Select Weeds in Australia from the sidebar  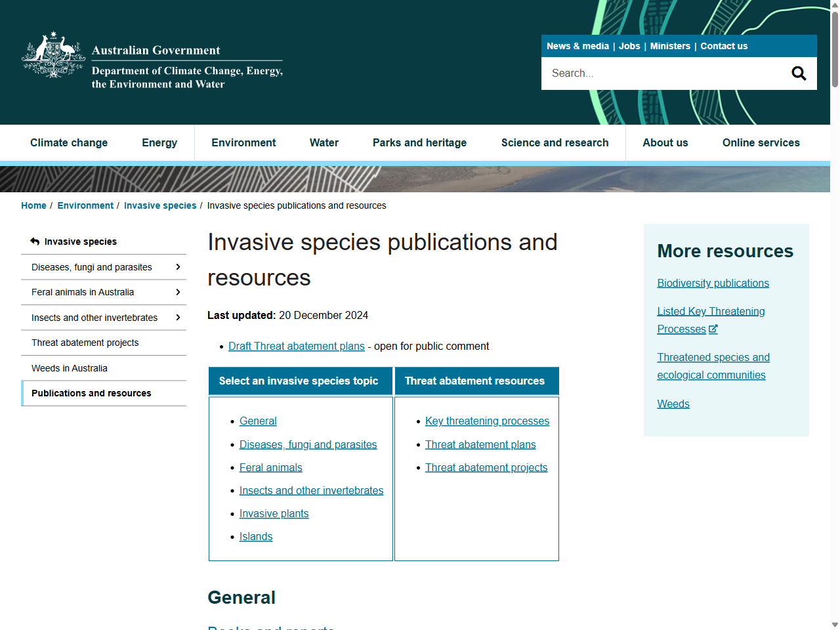[70, 368]
